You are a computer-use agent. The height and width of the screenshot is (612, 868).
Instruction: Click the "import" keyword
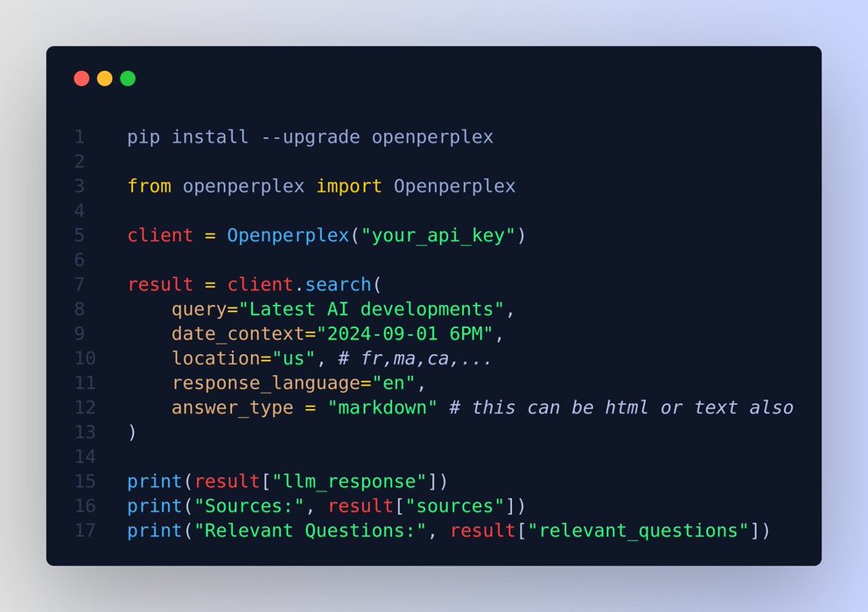pos(349,186)
